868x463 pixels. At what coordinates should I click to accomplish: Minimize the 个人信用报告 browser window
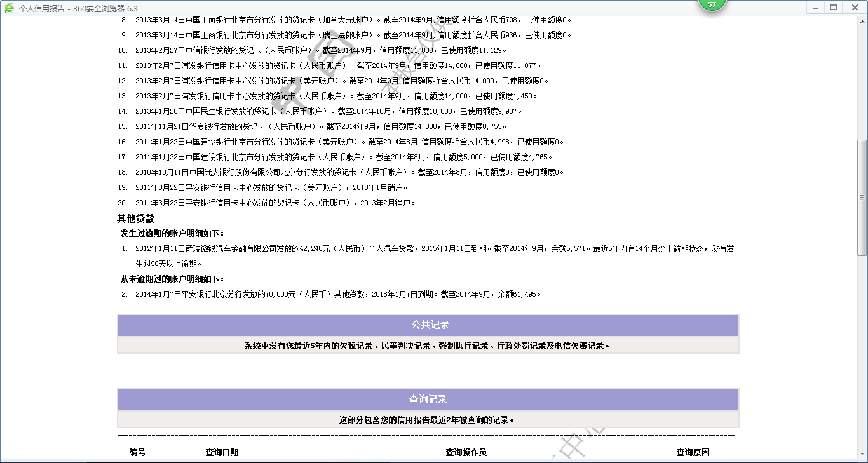coord(817,7)
